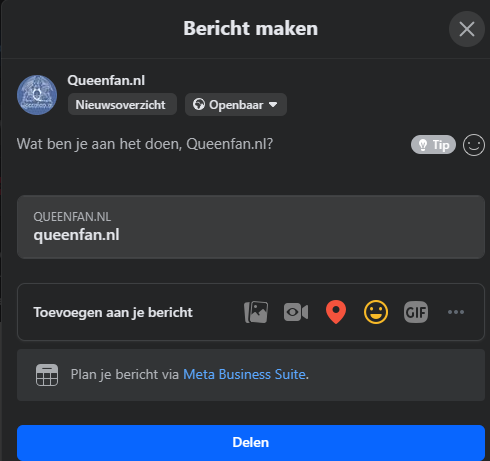490x461 pixels.
Task: Click the Queenfan.nl profile picture
Action: pos(37,95)
